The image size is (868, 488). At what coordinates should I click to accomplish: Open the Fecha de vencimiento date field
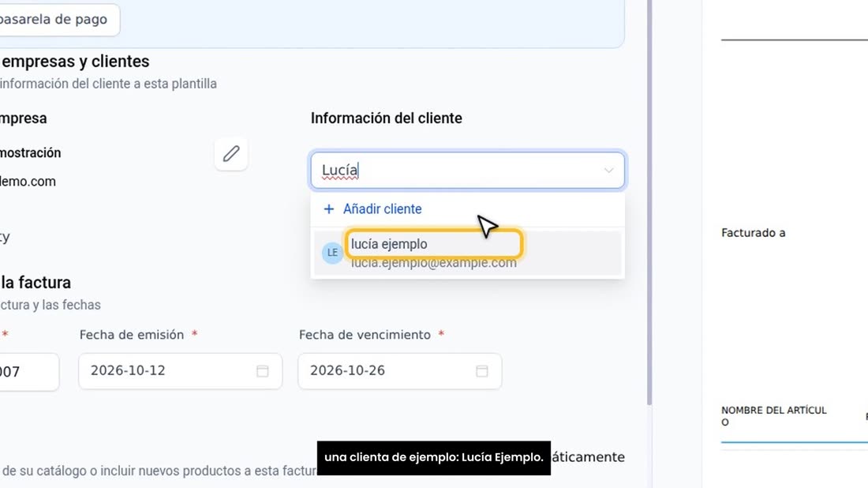click(400, 370)
